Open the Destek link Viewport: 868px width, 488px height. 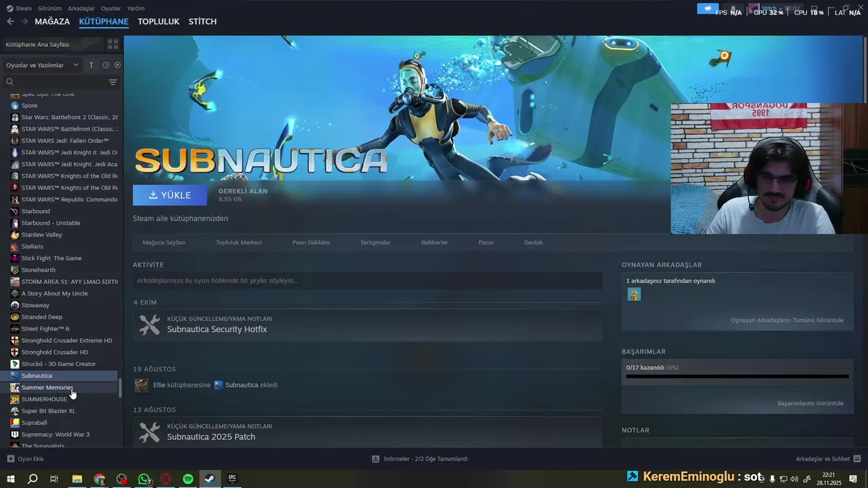tap(534, 242)
